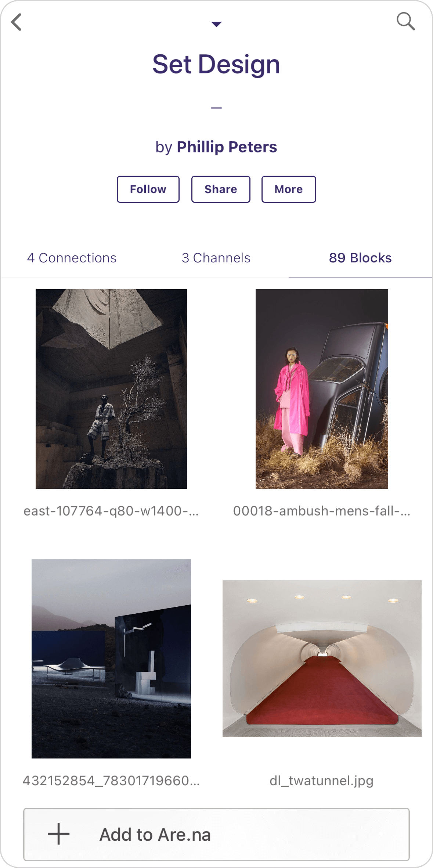Tap the back chevron icon

17,22
